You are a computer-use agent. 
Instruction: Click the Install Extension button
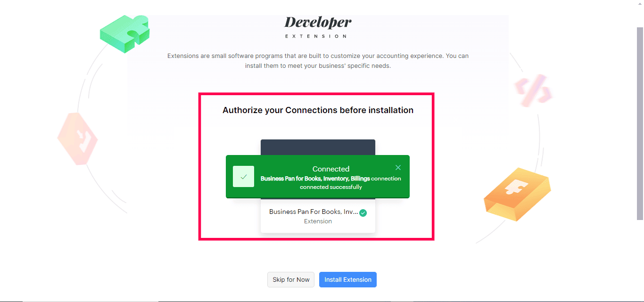click(348, 279)
